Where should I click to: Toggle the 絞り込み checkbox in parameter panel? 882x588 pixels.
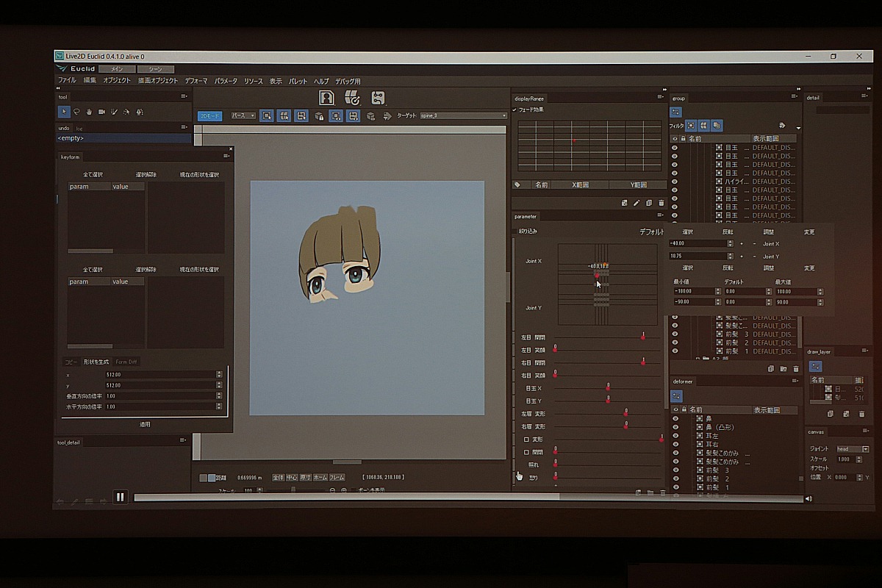pos(515,231)
